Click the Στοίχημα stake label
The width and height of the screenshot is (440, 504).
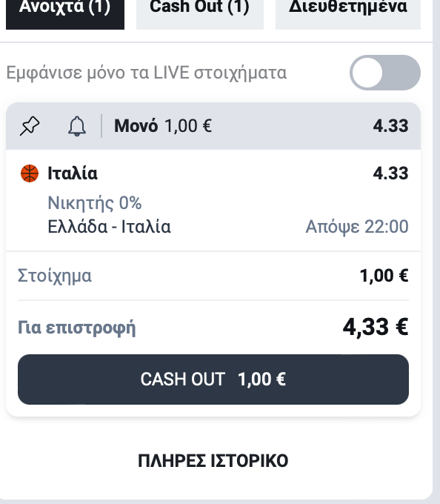pyautogui.click(x=55, y=276)
